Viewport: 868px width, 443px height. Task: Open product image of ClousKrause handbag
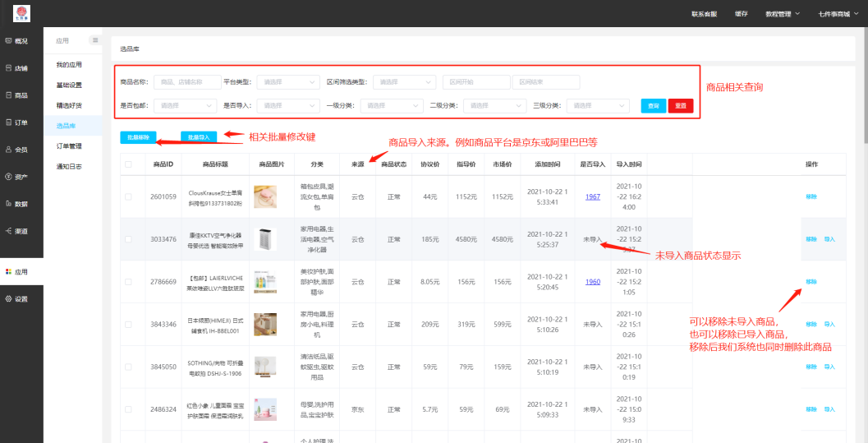pyautogui.click(x=264, y=196)
